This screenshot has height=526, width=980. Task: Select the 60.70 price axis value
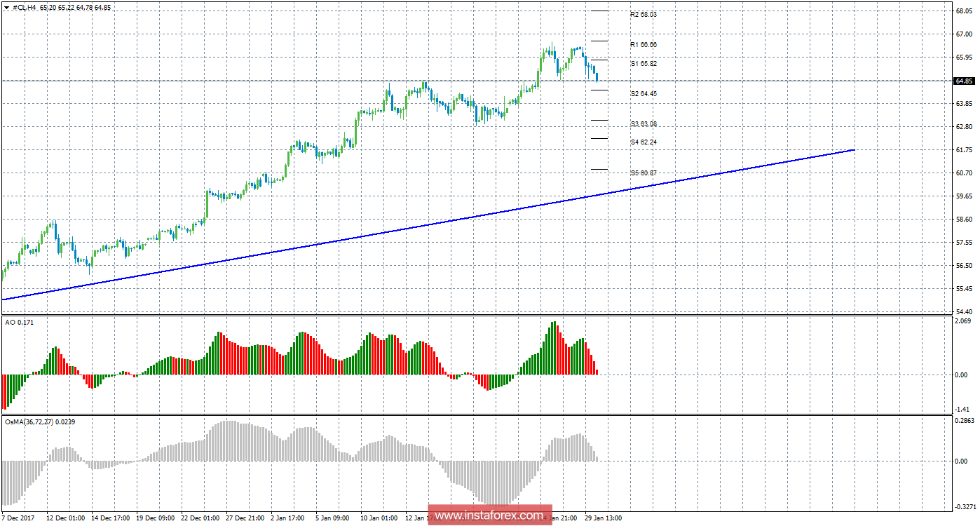coord(964,173)
